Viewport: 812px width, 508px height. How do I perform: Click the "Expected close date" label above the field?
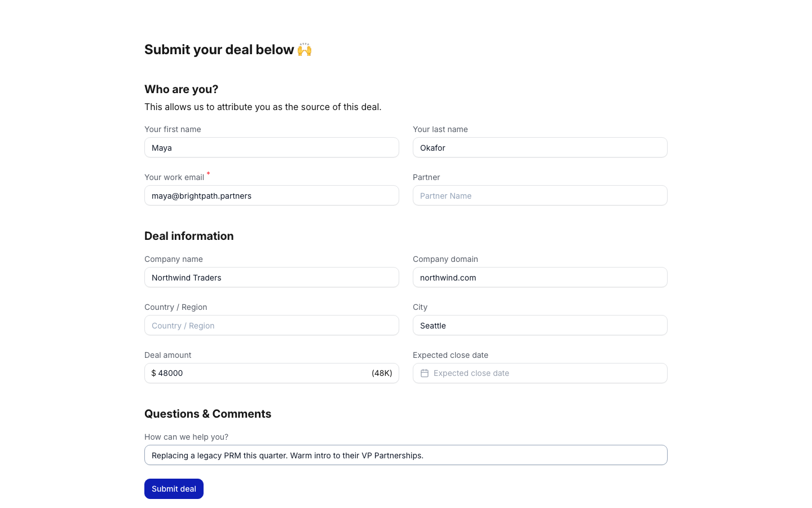451,355
